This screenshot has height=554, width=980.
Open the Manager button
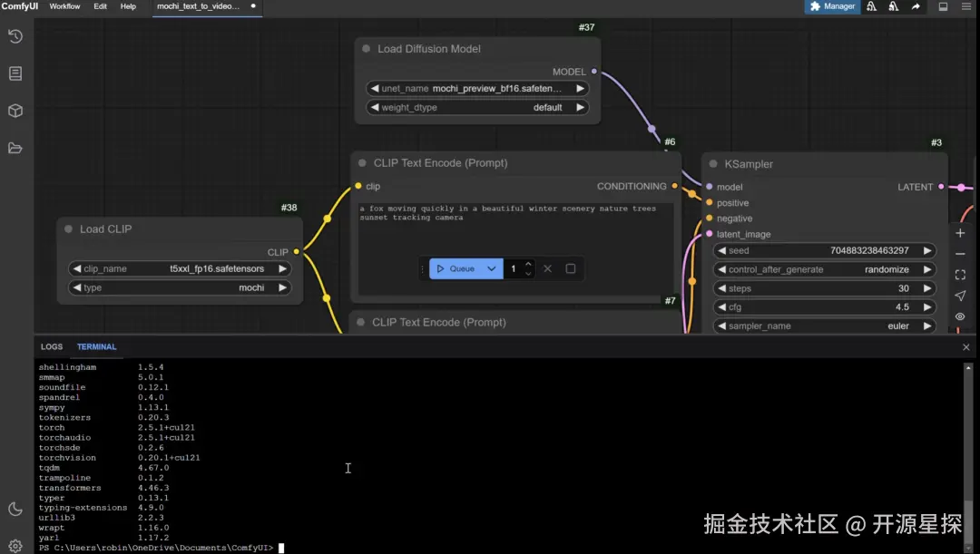tap(832, 6)
